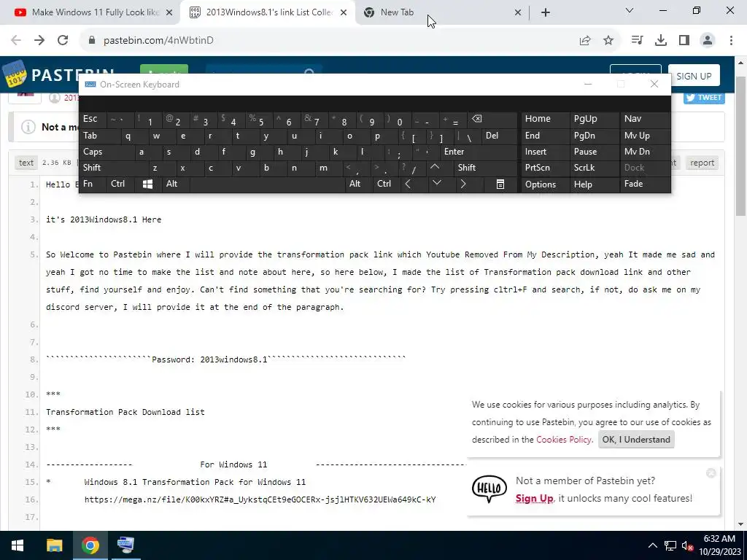Open the tab search chevron
747x560 pixels.
coord(630,10)
